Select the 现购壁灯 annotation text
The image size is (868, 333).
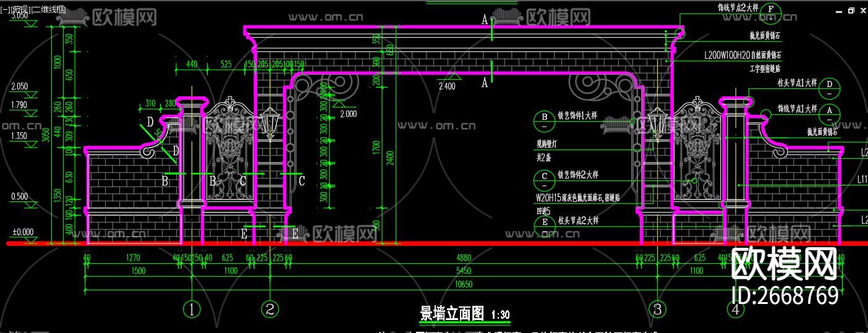547,145
